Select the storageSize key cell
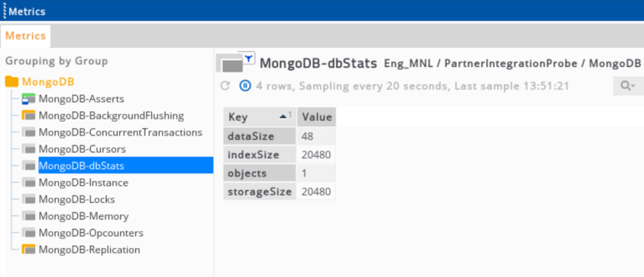The width and height of the screenshot is (644, 277). [x=259, y=192]
